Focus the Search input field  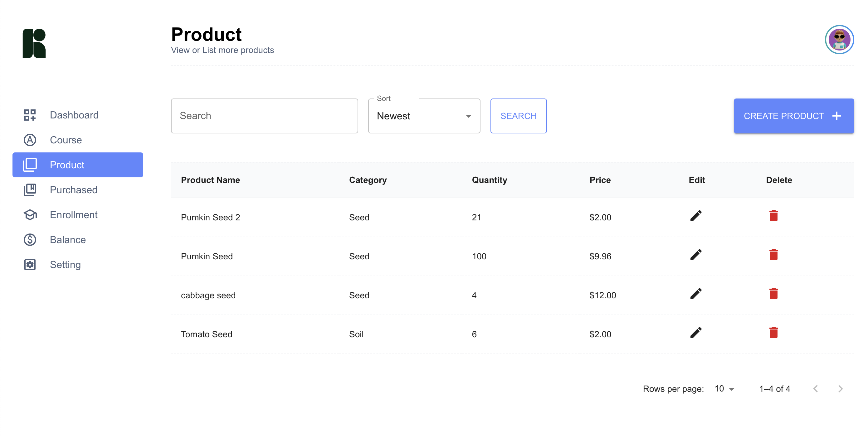pos(264,116)
